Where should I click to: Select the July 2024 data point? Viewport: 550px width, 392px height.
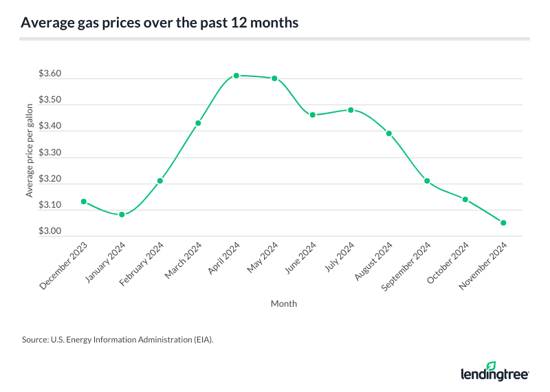point(351,110)
